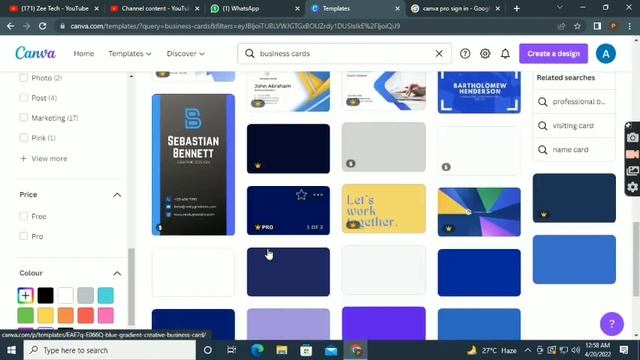The image size is (640, 360).
Task: Open the Bartholomew Henderson blue template
Action: click(x=479, y=92)
